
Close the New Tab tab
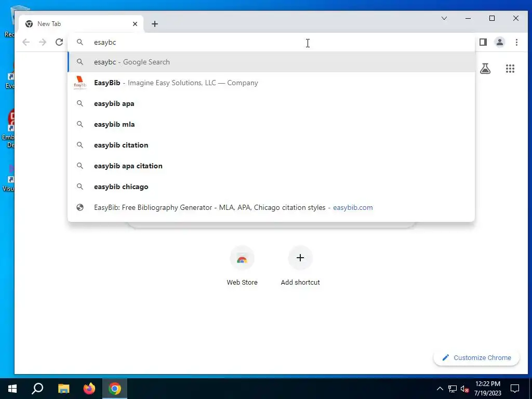pyautogui.click(x=135, y=24)
